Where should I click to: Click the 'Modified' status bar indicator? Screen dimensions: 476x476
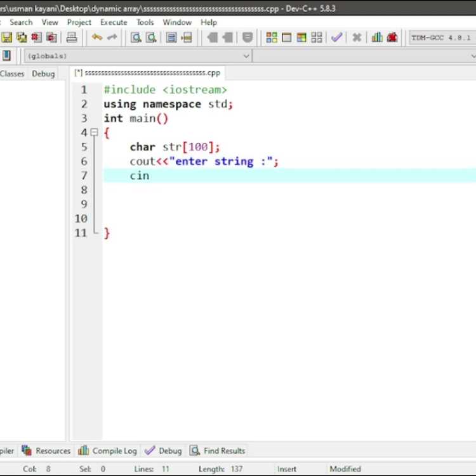tap(345, 469)
